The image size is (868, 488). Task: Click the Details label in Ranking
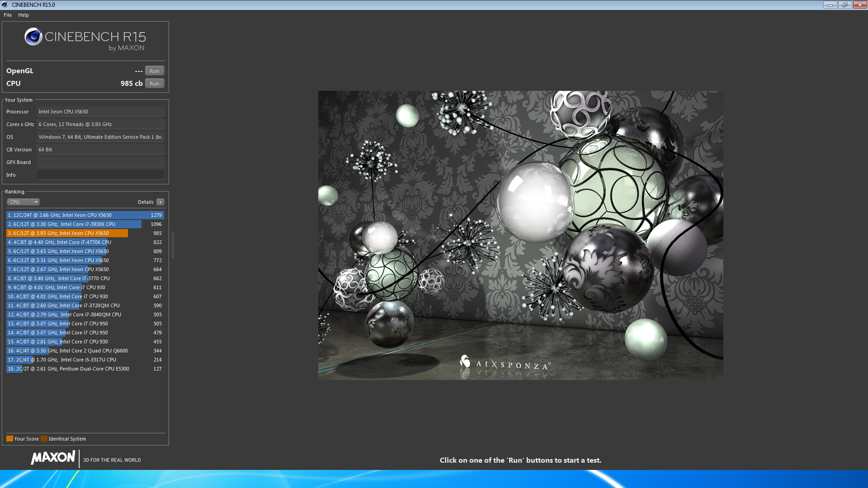(x=146, y=202)
